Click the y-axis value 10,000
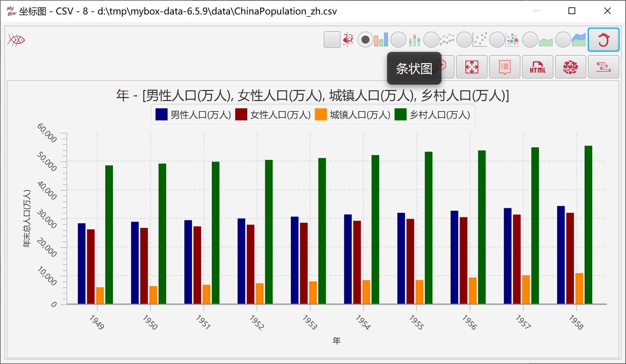This screenshot has height=364, width=626. (x=47, y=276)
